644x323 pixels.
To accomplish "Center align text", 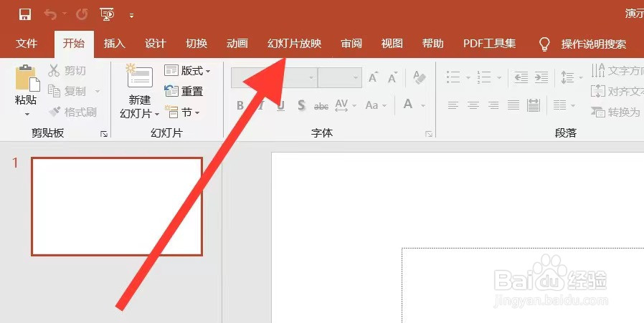I will [x=473, y=105].
